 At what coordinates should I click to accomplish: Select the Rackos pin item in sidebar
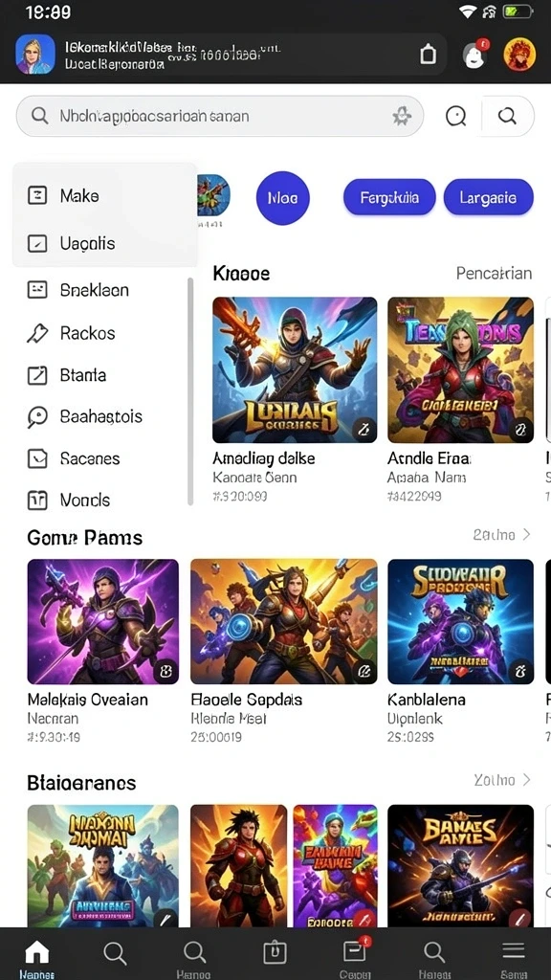click(x=71, y=333)
